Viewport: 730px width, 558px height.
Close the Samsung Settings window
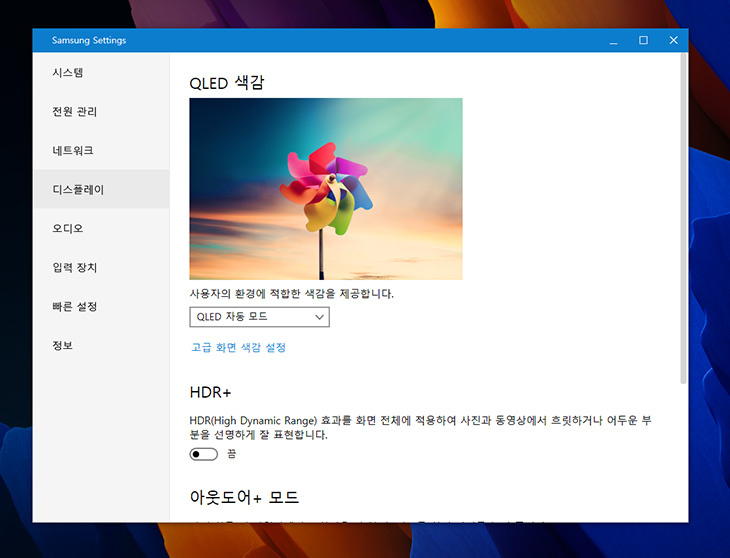click(674, 40)
